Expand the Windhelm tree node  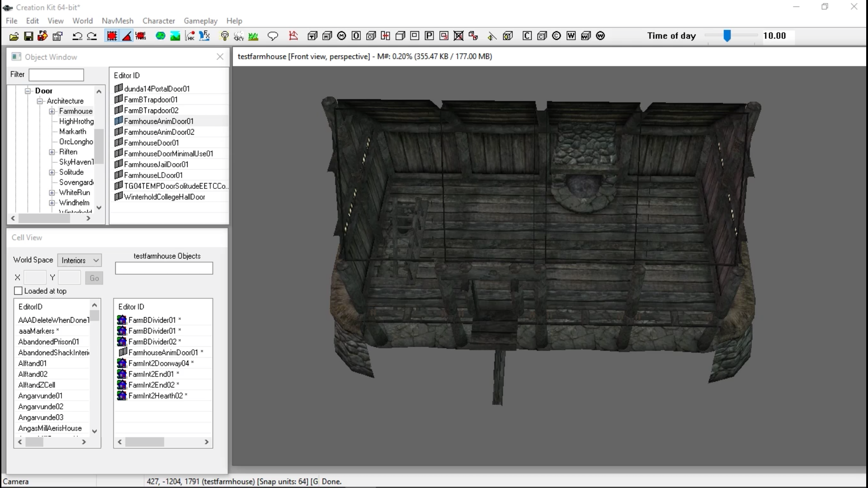point(52,203)
